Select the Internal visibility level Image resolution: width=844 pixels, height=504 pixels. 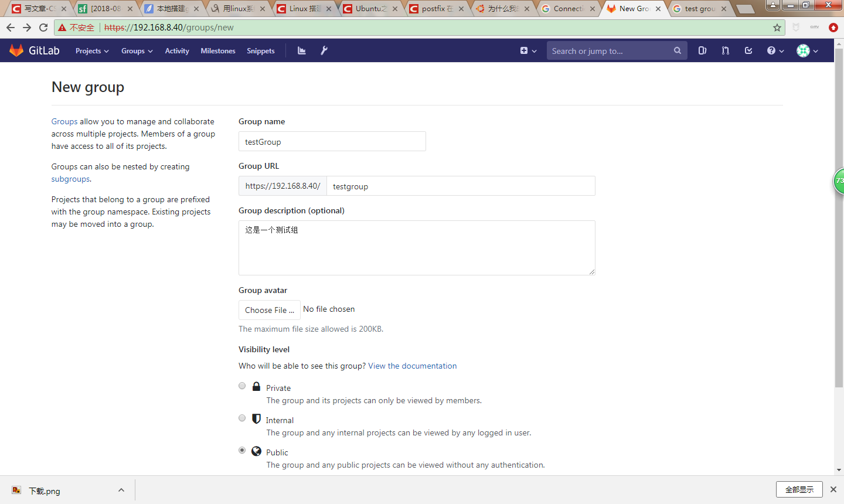point(242,418)
